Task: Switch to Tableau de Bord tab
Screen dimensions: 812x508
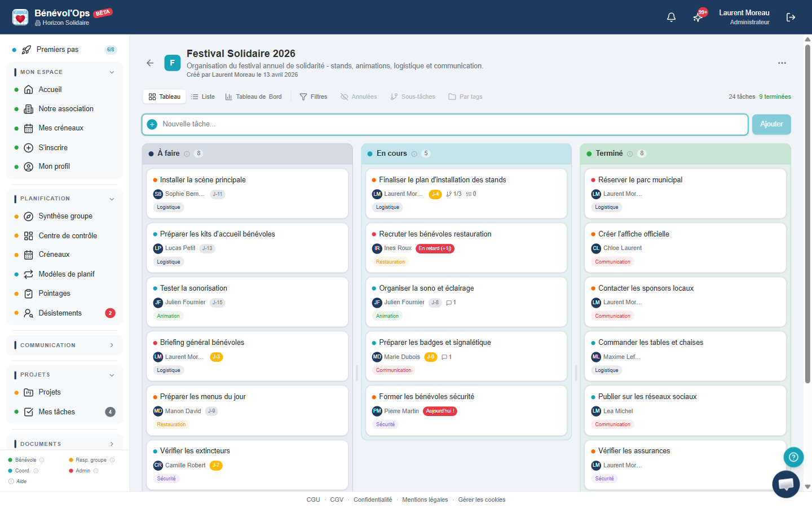Action: coord(254,97)
